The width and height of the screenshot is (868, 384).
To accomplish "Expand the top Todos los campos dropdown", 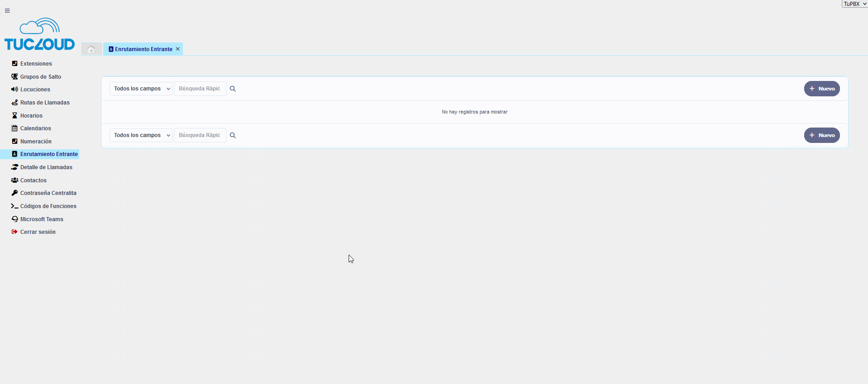I will pyautogui.click(x=141, y=89).
